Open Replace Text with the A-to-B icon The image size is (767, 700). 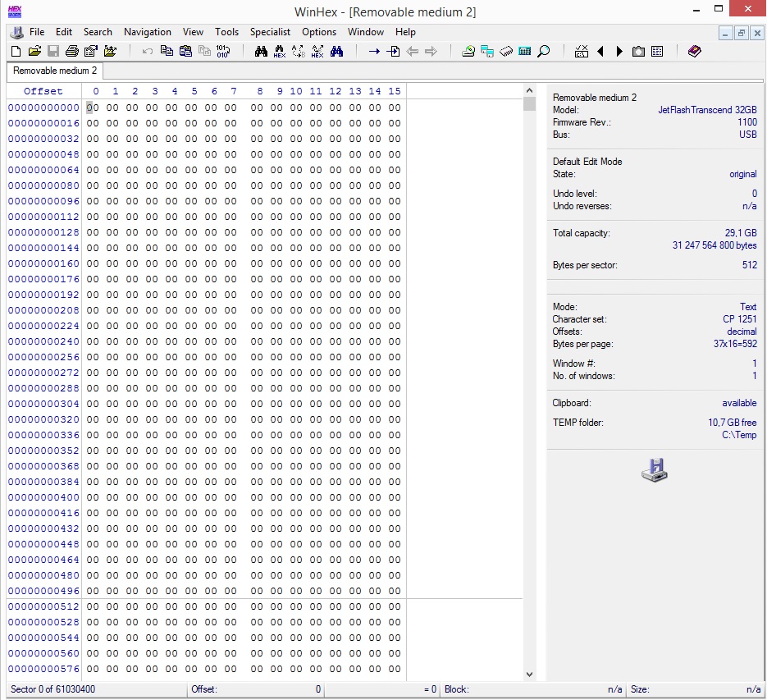pyautogui.click(x=299, y=52)
